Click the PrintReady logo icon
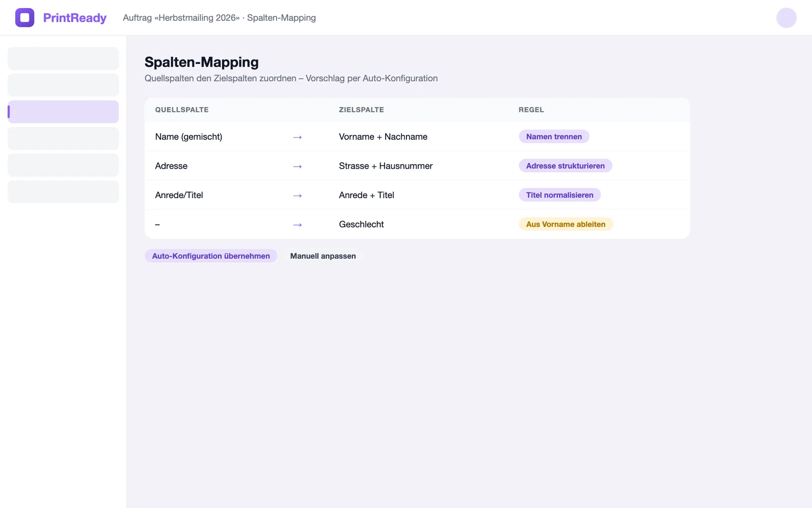812x508 pixels. pos(25,18)
